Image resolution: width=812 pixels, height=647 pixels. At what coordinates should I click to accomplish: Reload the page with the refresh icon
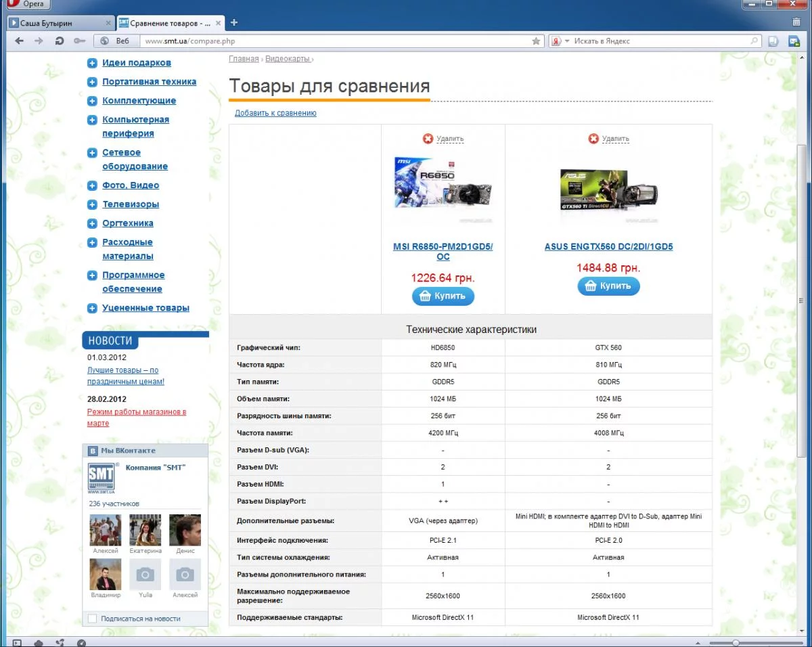click(x=60, y=41)
